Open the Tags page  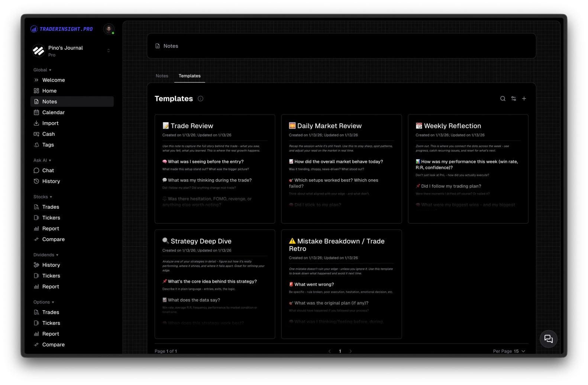pos(72,145)
